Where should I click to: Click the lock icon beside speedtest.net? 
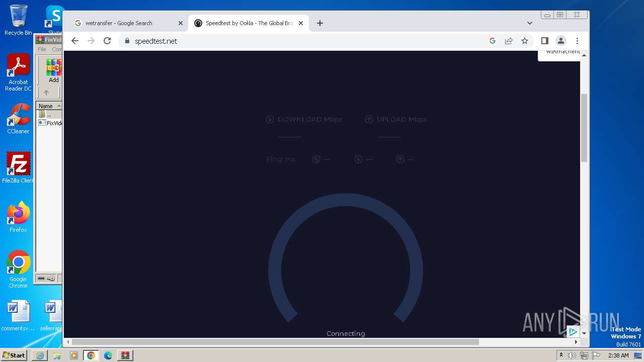(127, 41)
